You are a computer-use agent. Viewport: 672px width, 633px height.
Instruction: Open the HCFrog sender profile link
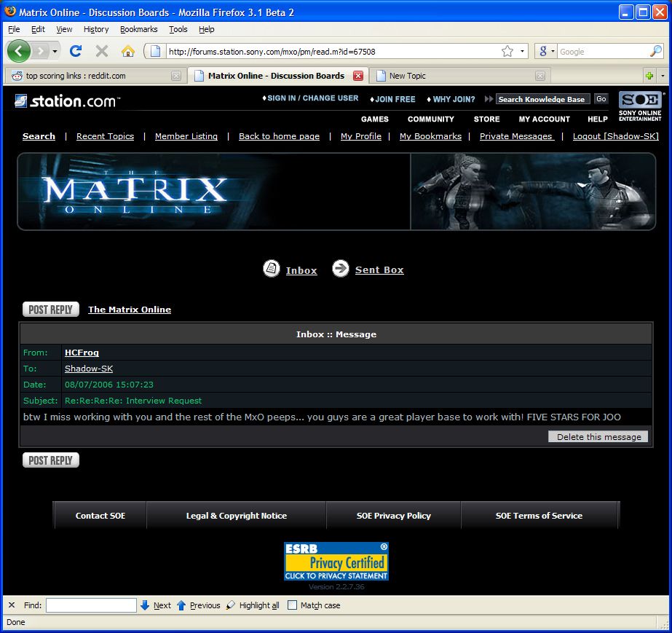tap(82, 353)
